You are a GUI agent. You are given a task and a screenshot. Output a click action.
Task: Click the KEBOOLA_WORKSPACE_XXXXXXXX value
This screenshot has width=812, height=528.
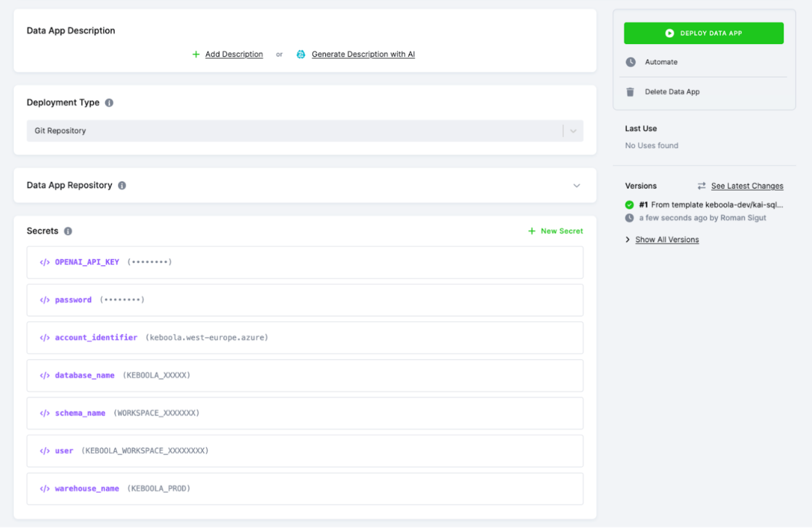point(145,451)
